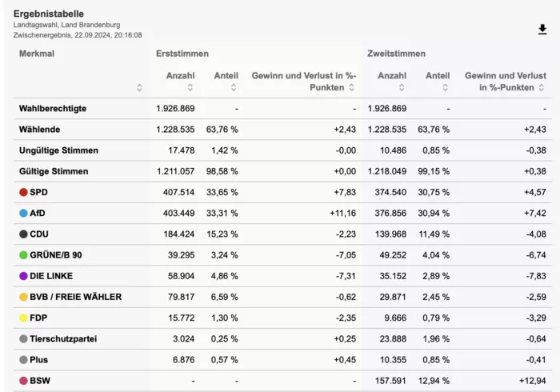Viewport: 560px width, 392px height.
Task: Click the blue AfD color dot
Action: [x=23, y=213]
